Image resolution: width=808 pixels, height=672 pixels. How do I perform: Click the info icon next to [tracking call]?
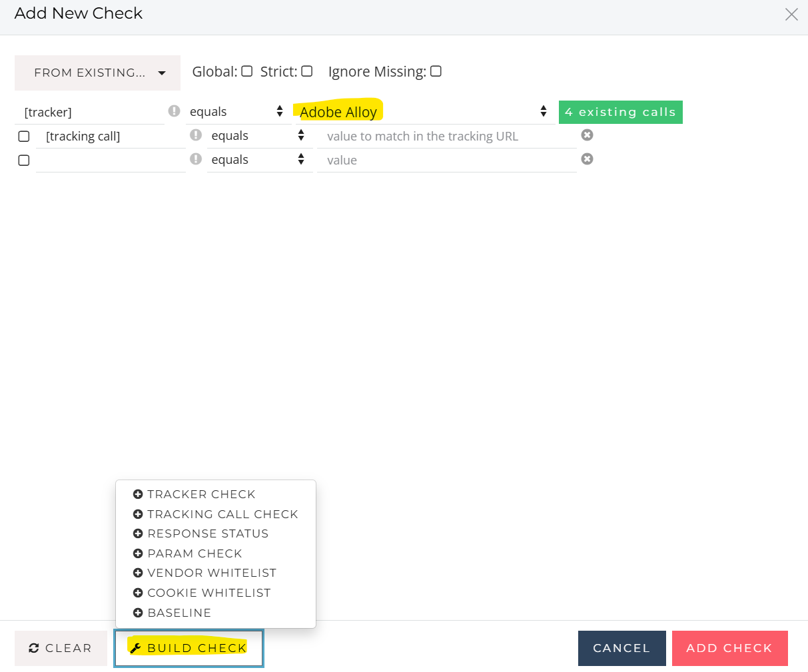(196, 135)
